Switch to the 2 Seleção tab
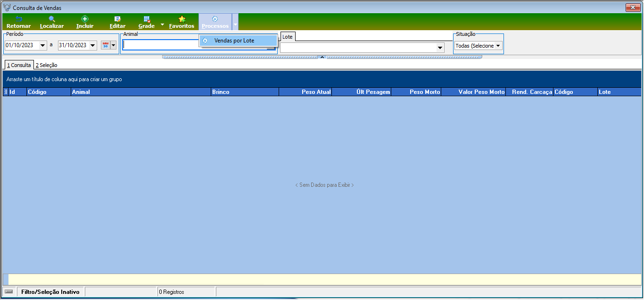The width and height of the screenshot is (644, 300). [x=46, y=65]
